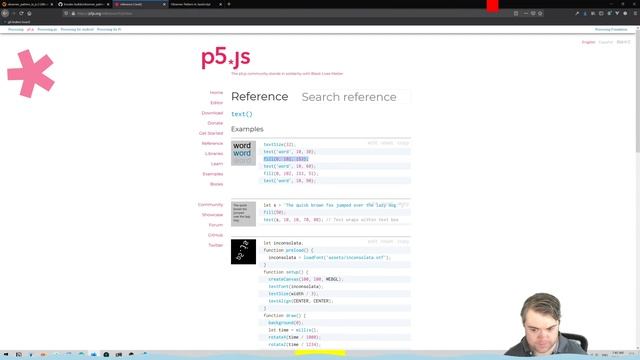Click the Black Lives Matter solidarity banner
The width and height of the screenshot is (640, 360).
click(287, 74)
